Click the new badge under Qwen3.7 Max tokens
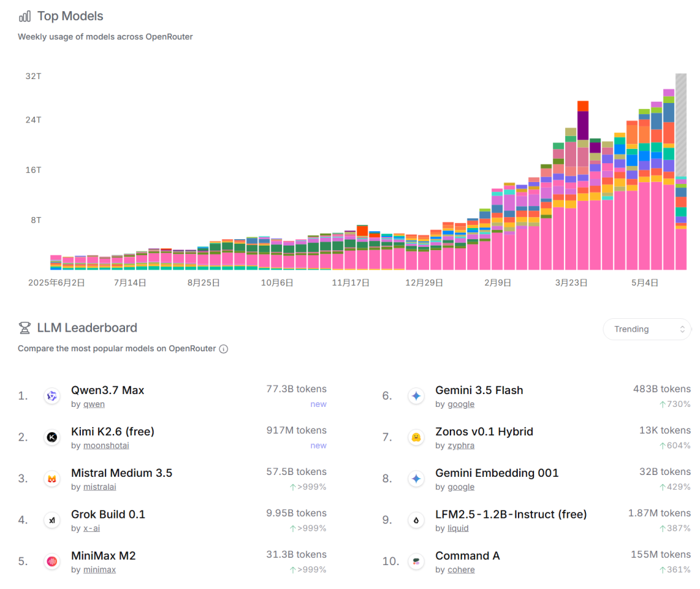 coord(318,404)
